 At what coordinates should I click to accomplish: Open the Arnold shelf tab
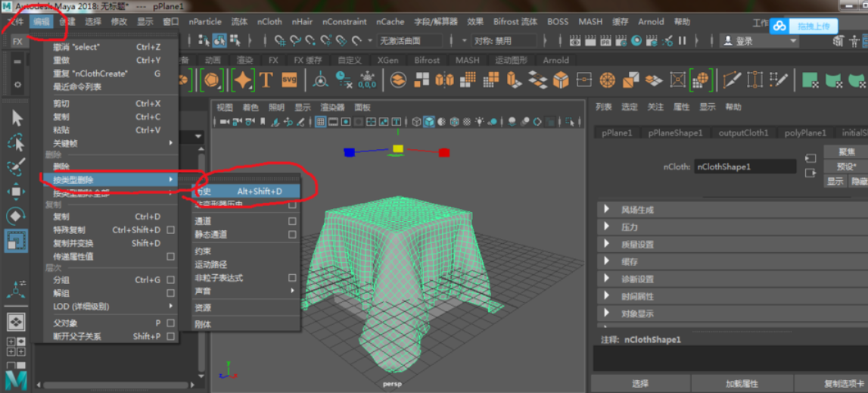[x=555, y=60]
